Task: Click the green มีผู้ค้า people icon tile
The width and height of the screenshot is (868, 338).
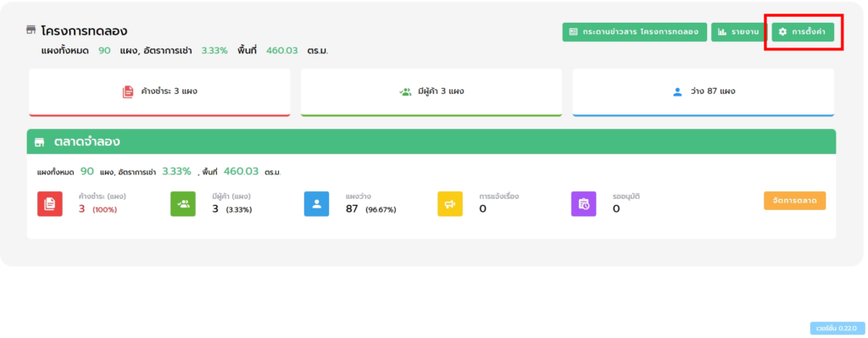Action: coord(183,203)
